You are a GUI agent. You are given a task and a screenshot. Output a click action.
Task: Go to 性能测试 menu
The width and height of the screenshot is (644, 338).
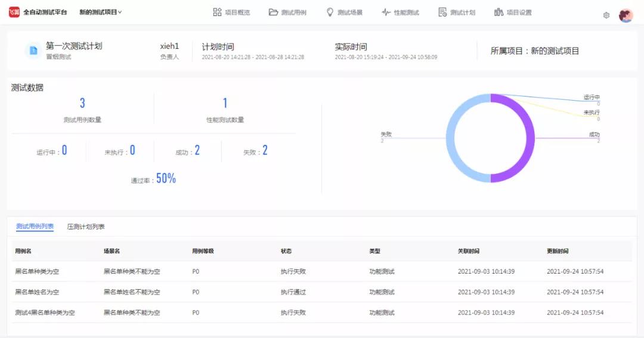(406, 13)
